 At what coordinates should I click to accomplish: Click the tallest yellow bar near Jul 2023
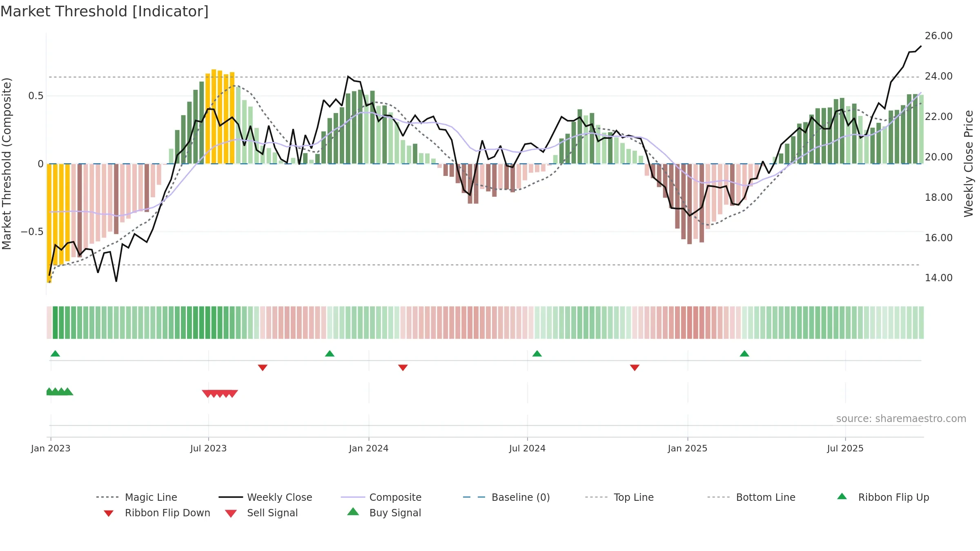(x=214, y=116)
